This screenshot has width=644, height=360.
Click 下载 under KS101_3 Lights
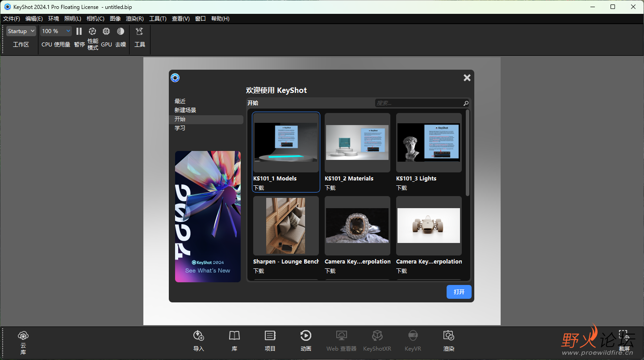[x=401, y=188]
